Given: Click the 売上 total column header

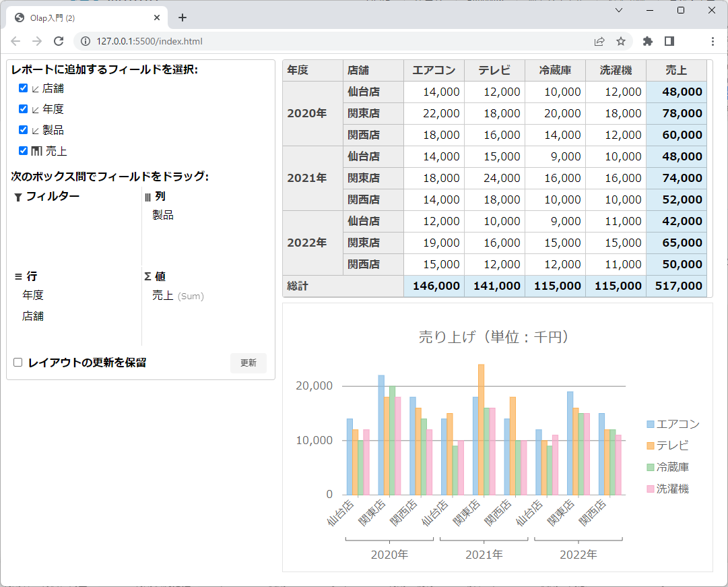Looking at the screenshot, I should (676, 70).
